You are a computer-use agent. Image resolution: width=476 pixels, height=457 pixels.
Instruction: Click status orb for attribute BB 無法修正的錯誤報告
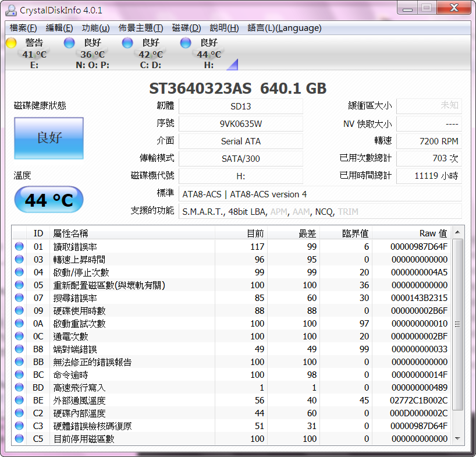[19, 362]
